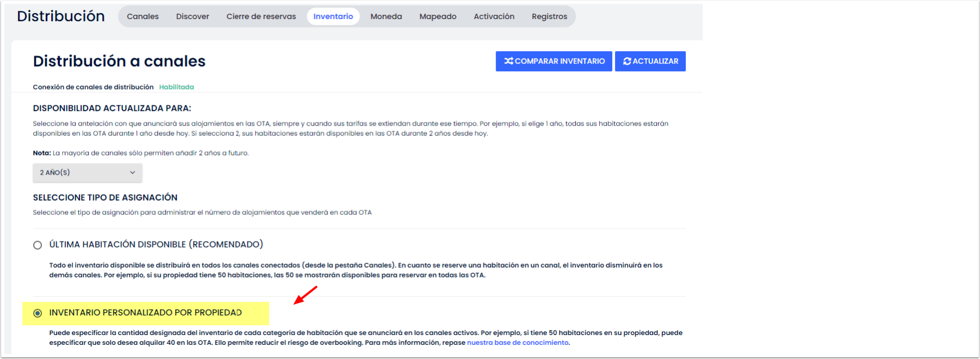
Task: Click the chevron arrow in the años selector
Action: click(x=132, y=172)
